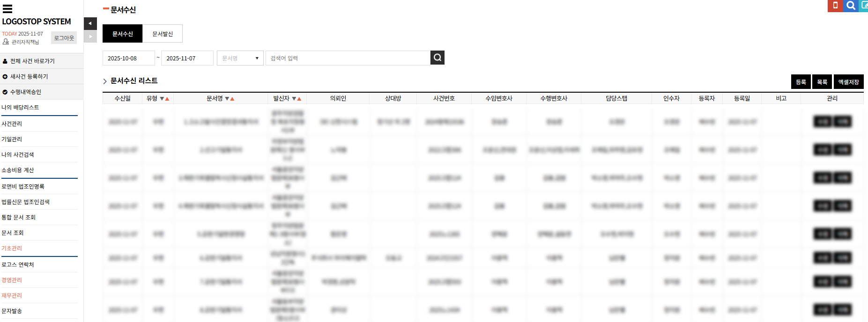
Task: Sort 유형 column ascending with red arrow
Action: pyautogui.click(x=167, y=99)
